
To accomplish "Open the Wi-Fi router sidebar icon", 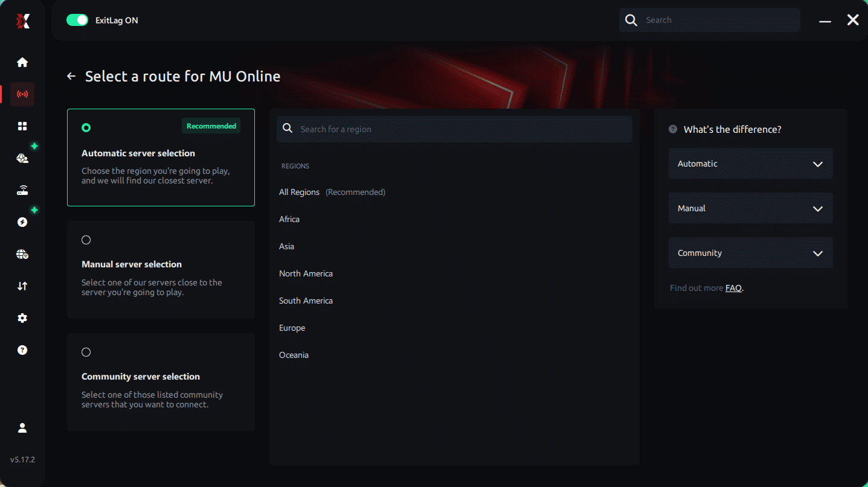I will [22, 191].
